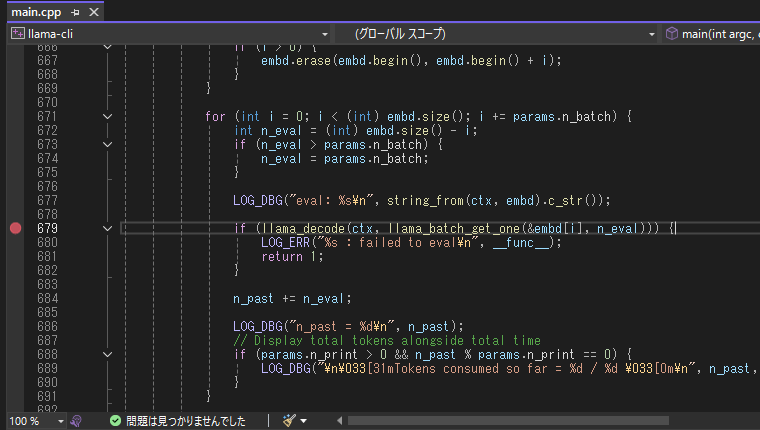Click string_from on line 677
Viewport: 760px width, 430px height.
tap(425, 200)
